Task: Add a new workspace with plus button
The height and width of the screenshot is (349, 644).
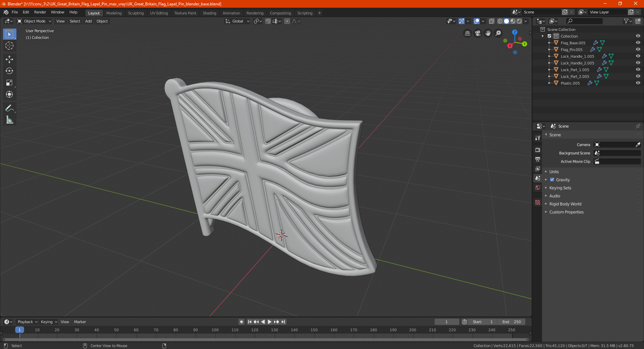Action: [319, 13]
